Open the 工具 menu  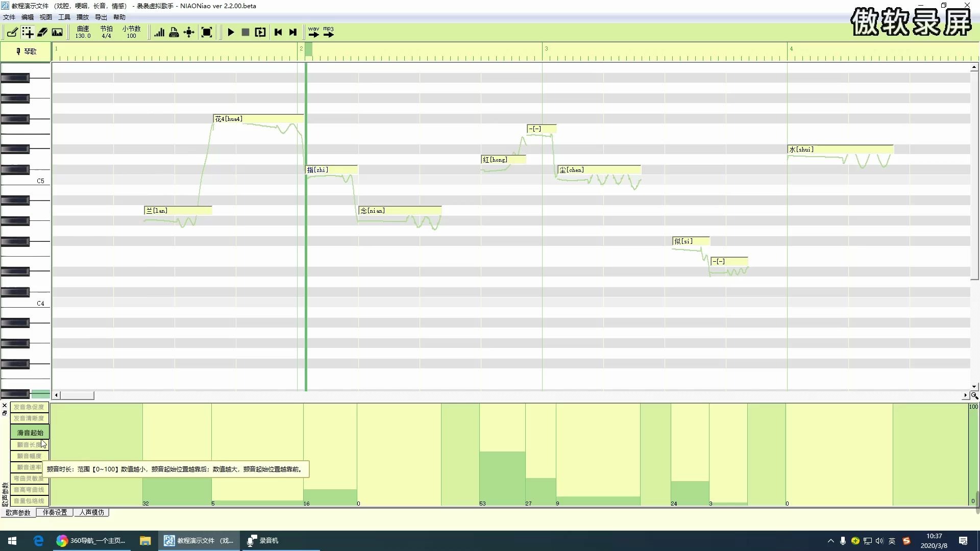click(64, 17)
